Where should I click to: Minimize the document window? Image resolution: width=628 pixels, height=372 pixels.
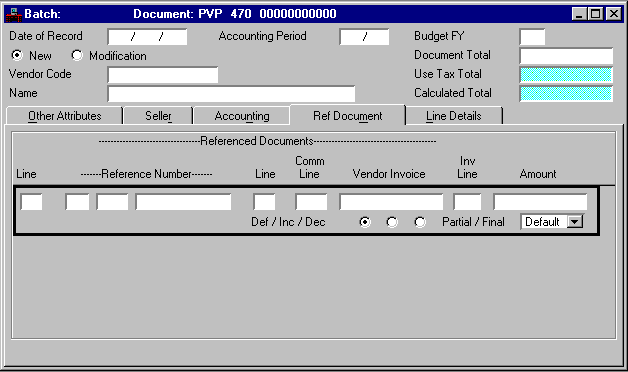(x=579, y=14)
